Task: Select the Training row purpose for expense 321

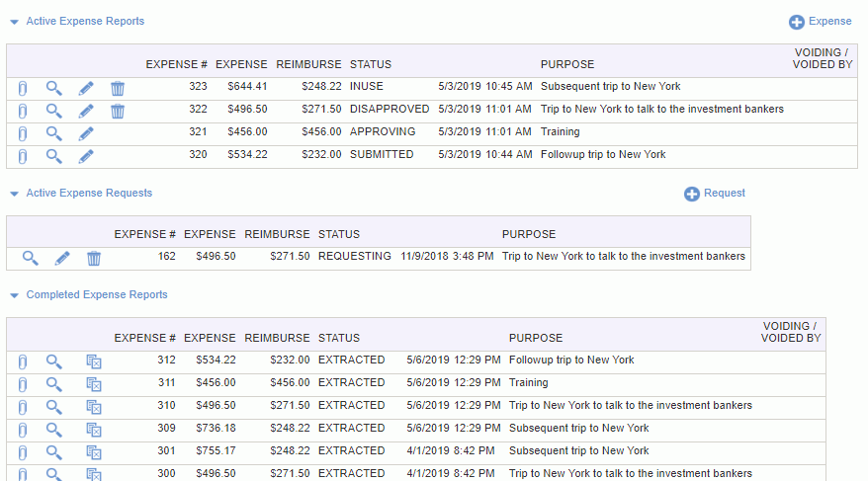Action: [561, 131]
